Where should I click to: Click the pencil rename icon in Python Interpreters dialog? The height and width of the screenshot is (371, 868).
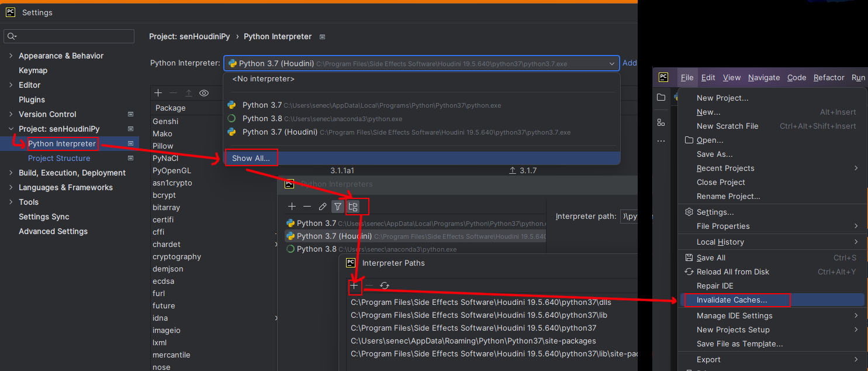pos(323,207)
